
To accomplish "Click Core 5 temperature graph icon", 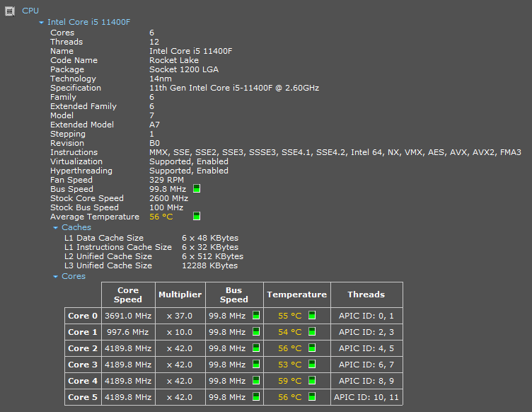I will click(312, 397).
